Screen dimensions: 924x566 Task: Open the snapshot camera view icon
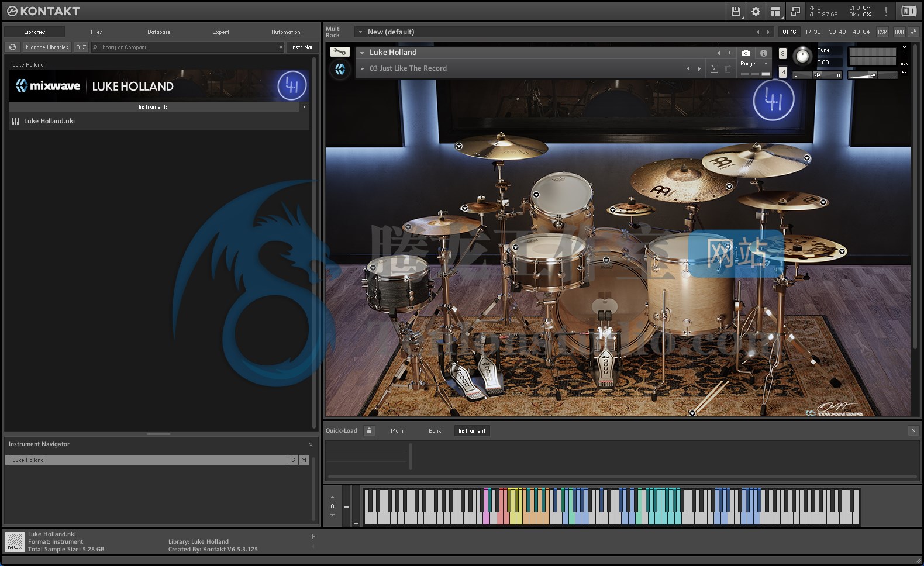click(x=746, y=53)
